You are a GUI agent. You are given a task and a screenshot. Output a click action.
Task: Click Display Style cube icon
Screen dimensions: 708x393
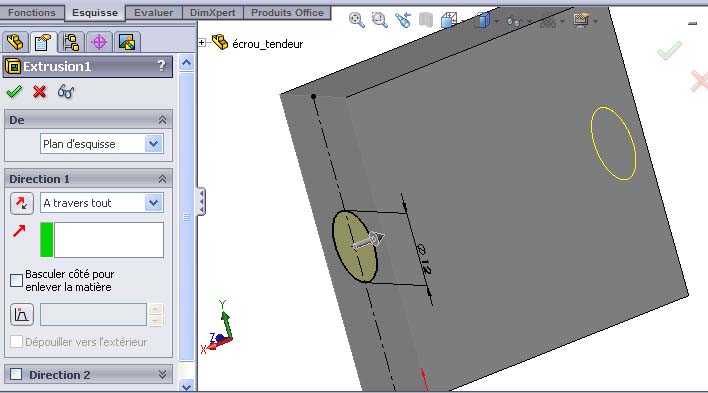tap(482, 20)
